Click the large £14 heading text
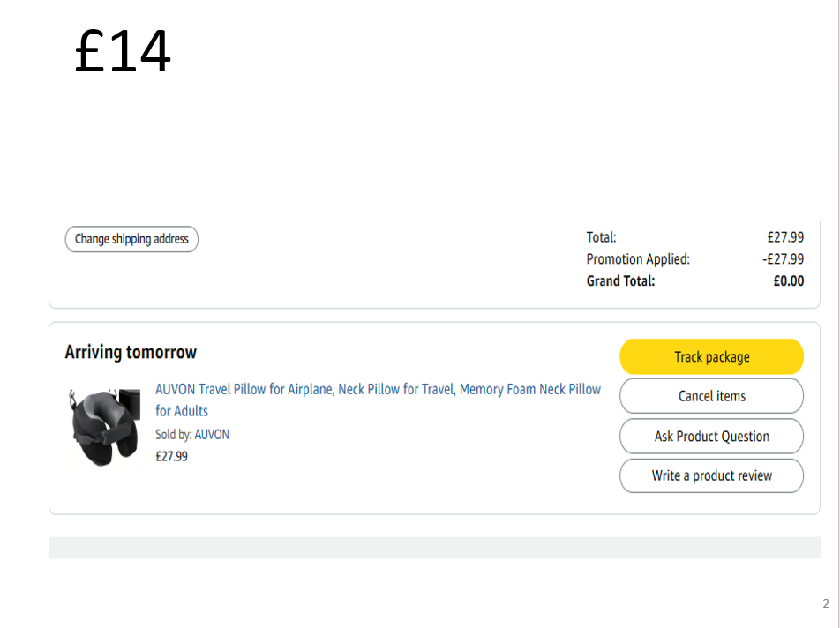840x628 pixels. coord(123,51)
